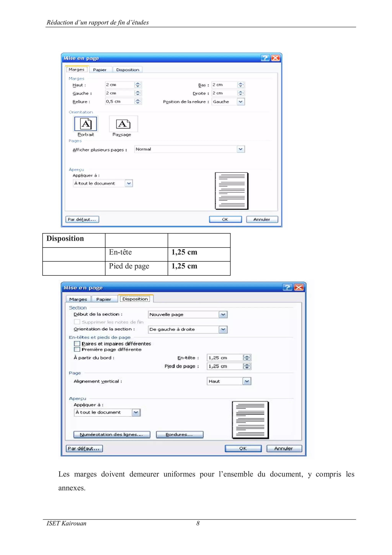Screen dimensions: 392x555
Task: Switch to Papier tab in upper dialog
Action: pyautogui.click(x=100, y=70)
